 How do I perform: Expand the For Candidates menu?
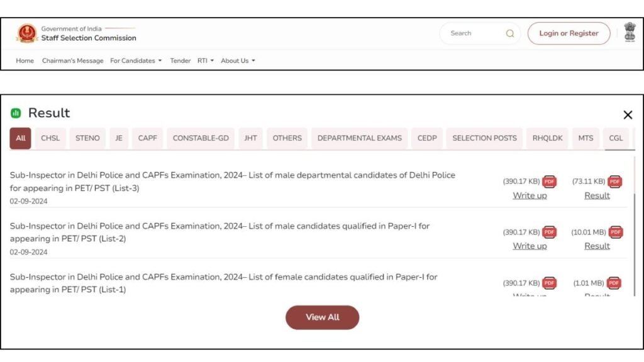click(x=136, y=60)
